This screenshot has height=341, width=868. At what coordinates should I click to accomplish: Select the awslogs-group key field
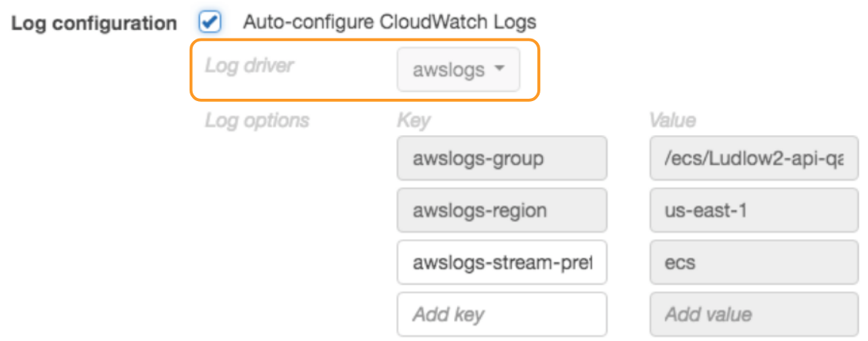tap(501, 160)
